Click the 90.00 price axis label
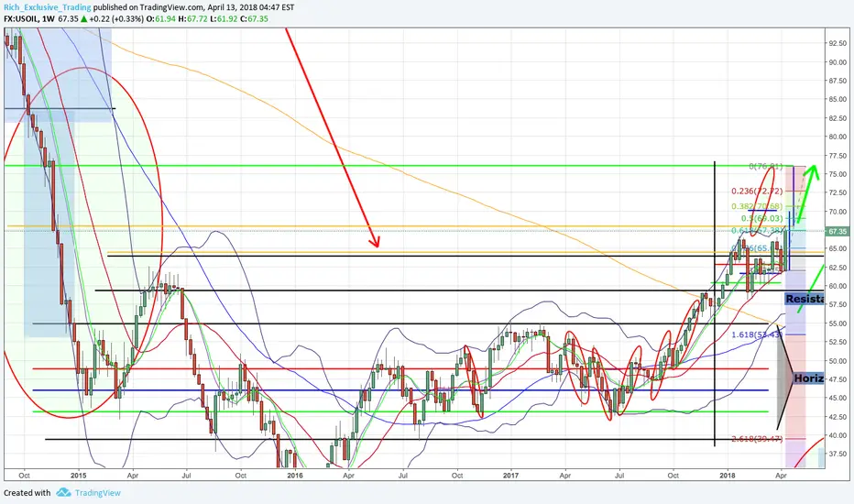 (838, 62)
